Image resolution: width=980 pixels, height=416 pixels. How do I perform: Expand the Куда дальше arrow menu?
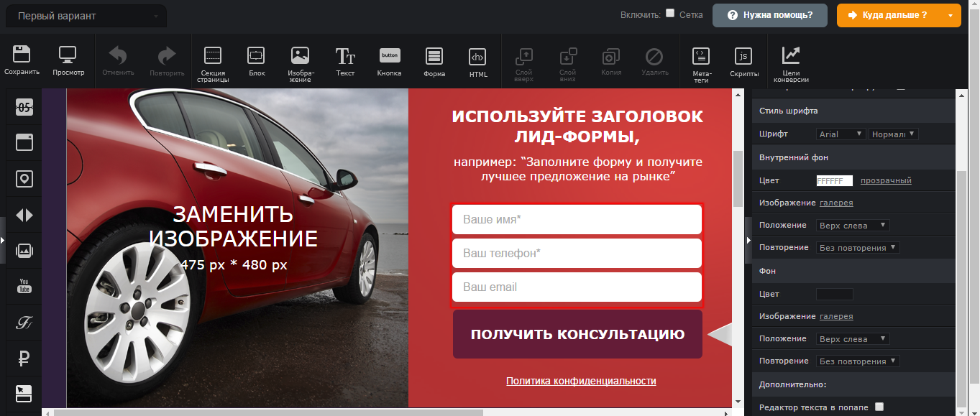point(951,14)
